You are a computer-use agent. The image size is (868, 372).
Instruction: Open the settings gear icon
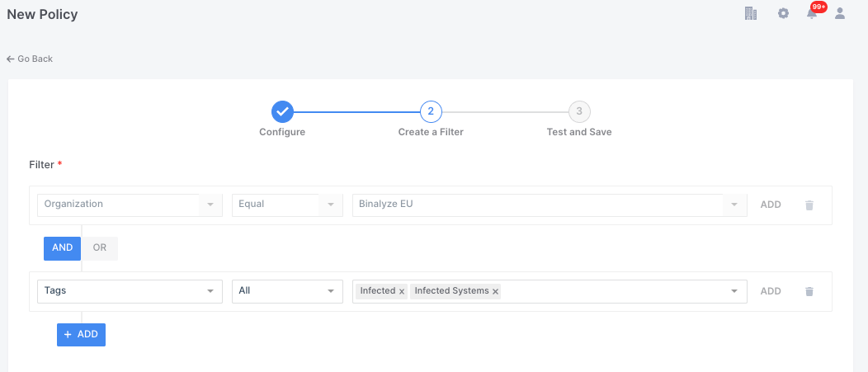point(783,13)
